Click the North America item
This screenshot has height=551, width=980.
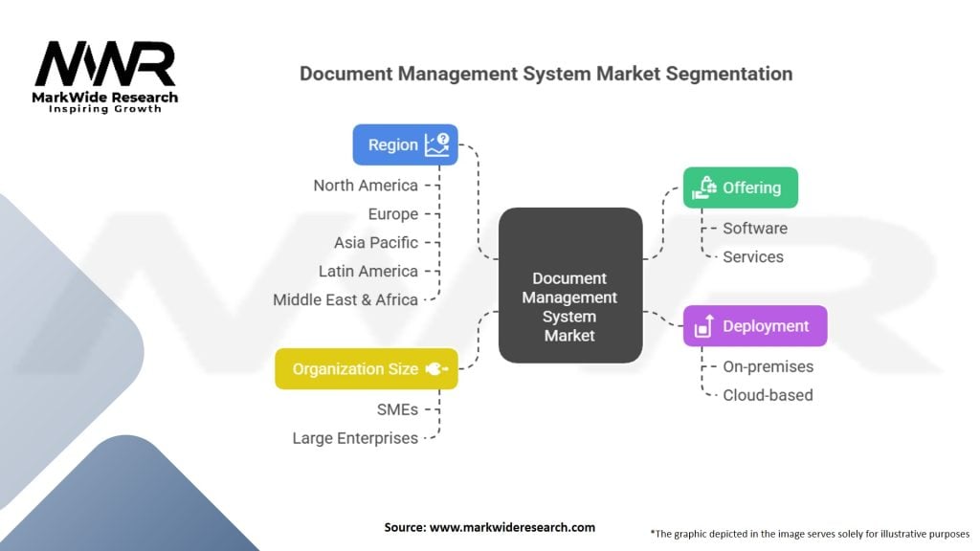[x=366, y=186]
